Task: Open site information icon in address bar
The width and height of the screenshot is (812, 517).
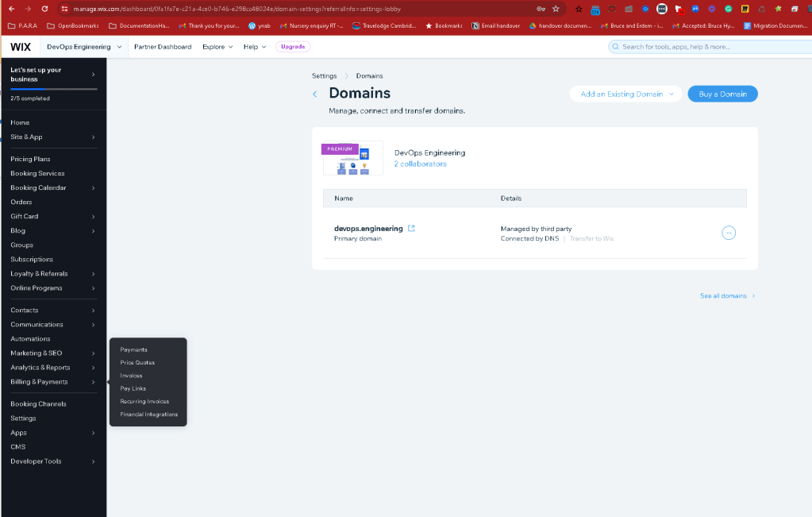Action: [x=64, y=9]
